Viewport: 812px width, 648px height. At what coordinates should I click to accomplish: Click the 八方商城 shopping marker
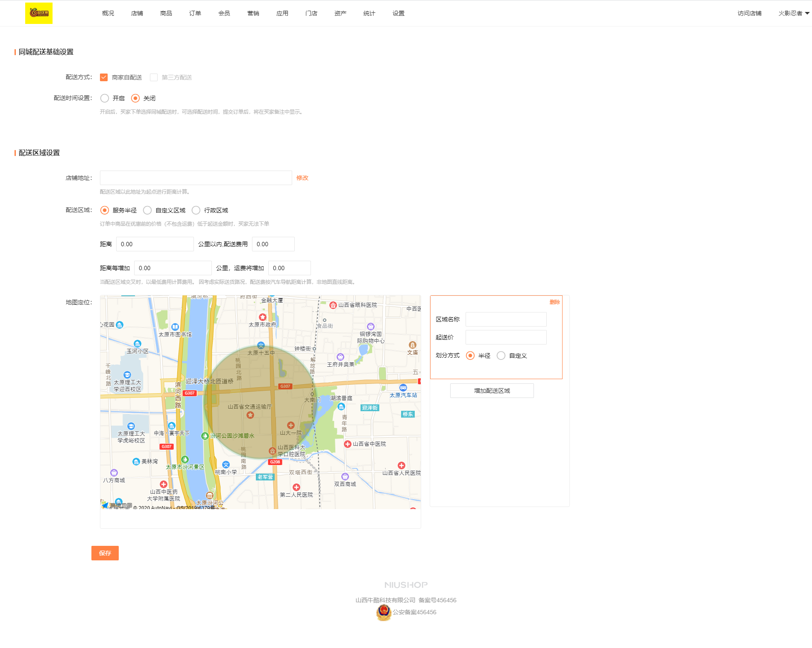click(x=114, y=473)
